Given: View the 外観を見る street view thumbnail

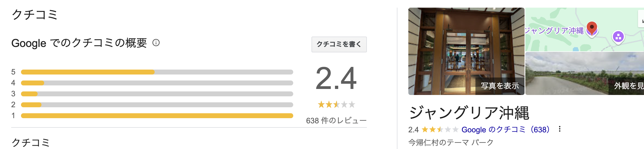Looking at the screenshot, I should point(585,74).
